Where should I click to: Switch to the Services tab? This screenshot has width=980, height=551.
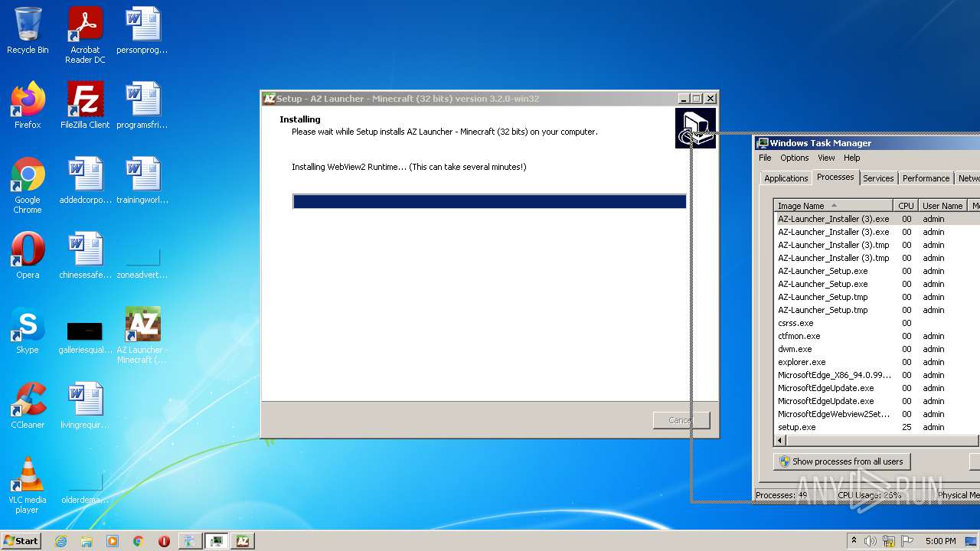pos(878,178)
